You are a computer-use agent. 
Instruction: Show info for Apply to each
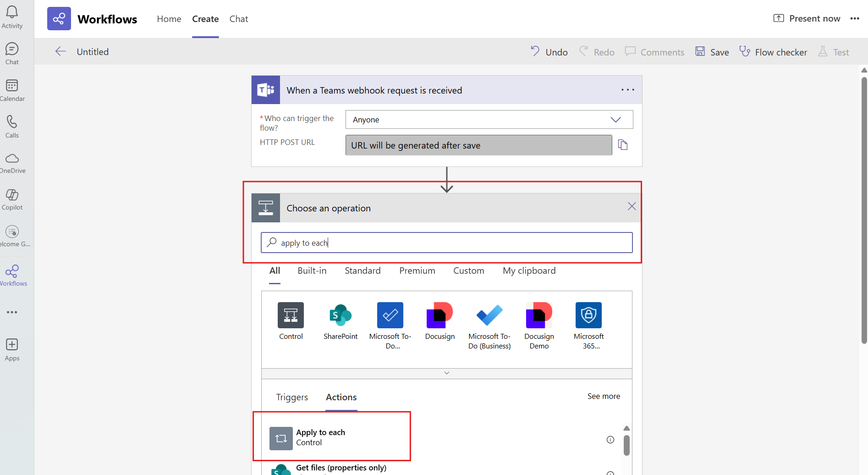pyautogui.click(x=610, y=440)
